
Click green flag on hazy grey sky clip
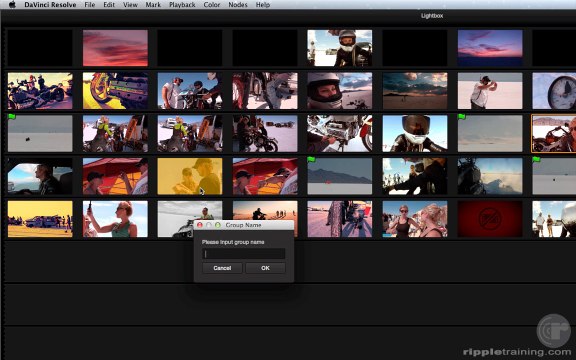(462, 117)
